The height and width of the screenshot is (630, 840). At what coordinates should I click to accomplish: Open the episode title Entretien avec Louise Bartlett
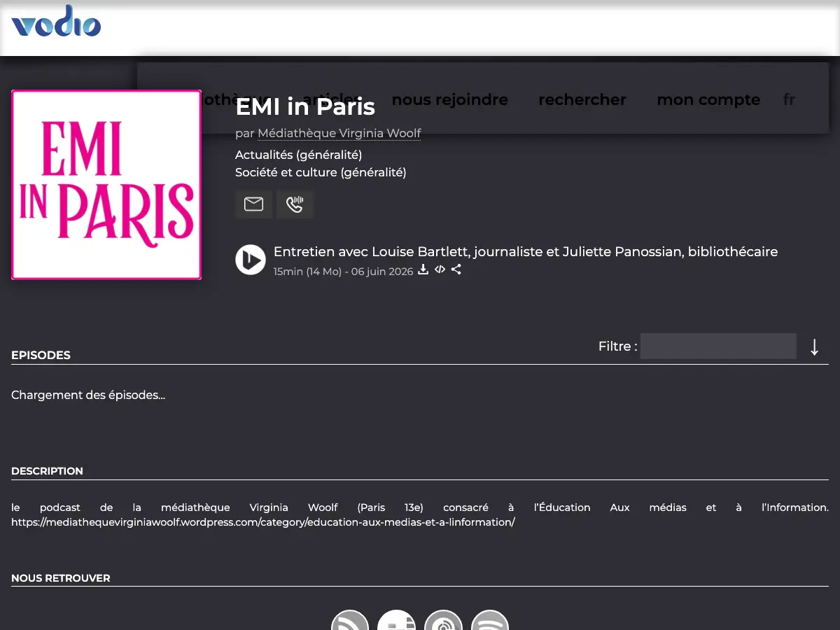click(x=526, y=251)
